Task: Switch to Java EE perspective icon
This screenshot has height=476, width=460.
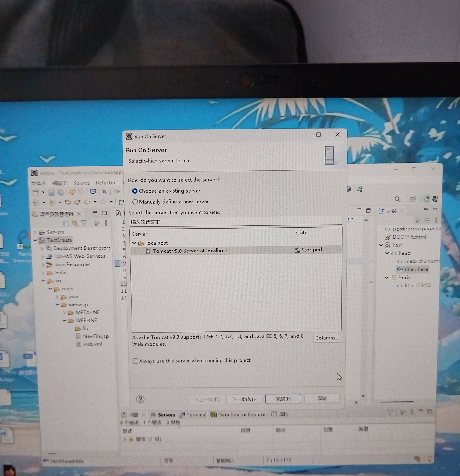Action: (426, 199)
